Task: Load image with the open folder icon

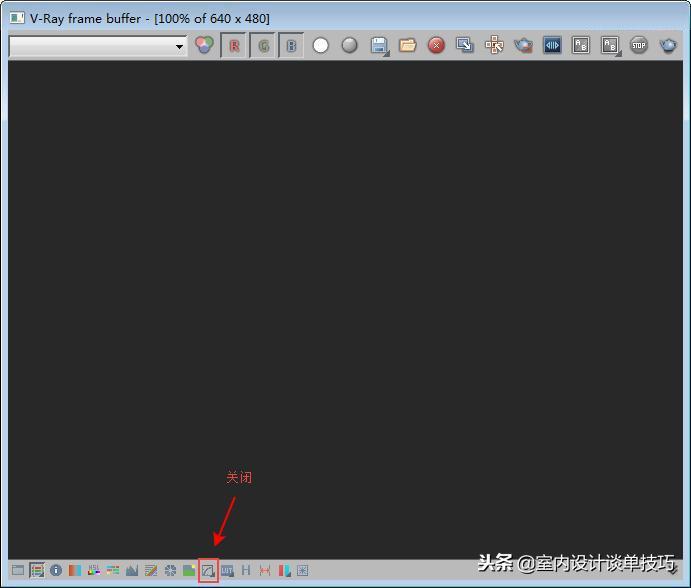Action: [408, 45]
